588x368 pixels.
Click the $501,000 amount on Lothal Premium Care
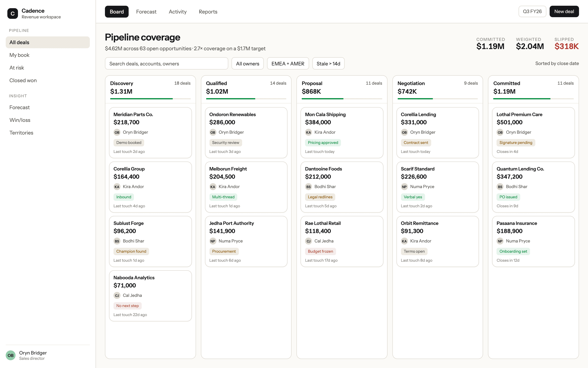click(510, 122)
